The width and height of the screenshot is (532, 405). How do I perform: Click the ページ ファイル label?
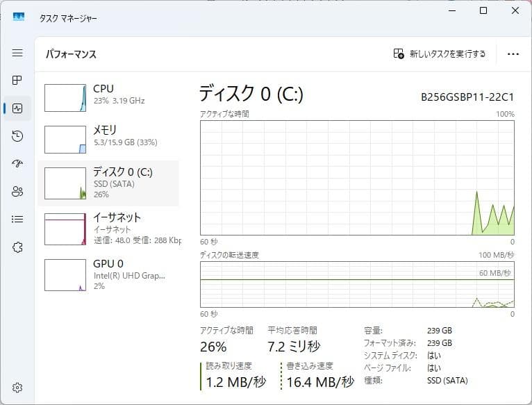click(387, 368)
